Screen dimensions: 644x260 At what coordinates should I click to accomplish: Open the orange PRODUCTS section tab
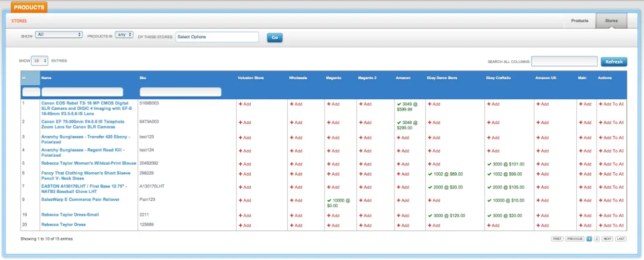click(x=29, y=7)
